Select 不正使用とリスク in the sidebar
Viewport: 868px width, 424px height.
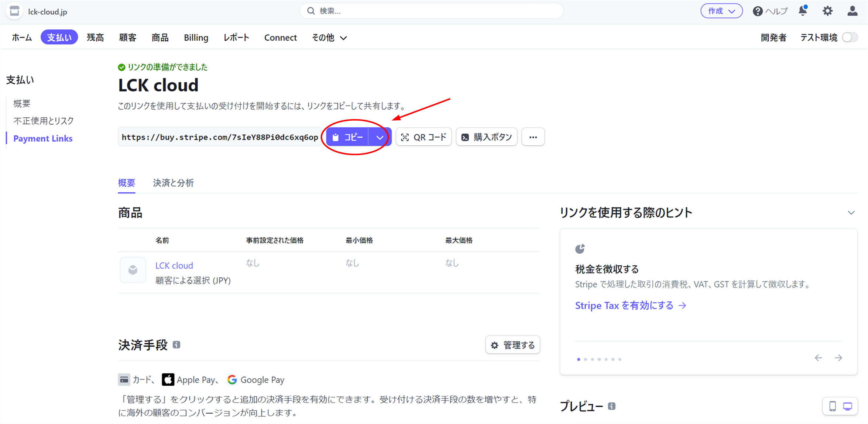coord(44,121)
